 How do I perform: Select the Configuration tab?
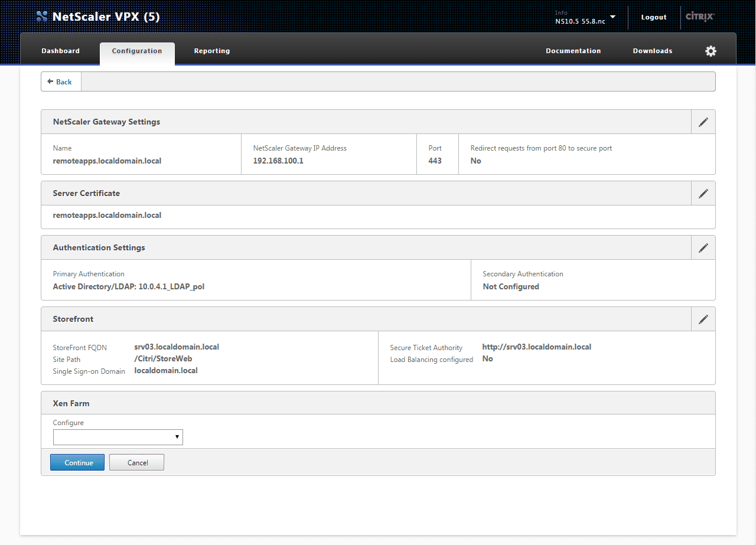click(x=137, y=51)
